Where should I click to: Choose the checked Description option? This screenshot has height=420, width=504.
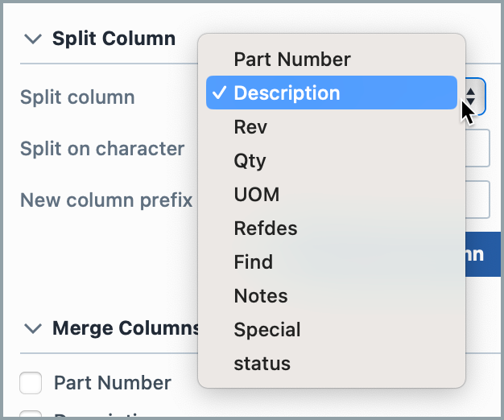click(332, 93)
